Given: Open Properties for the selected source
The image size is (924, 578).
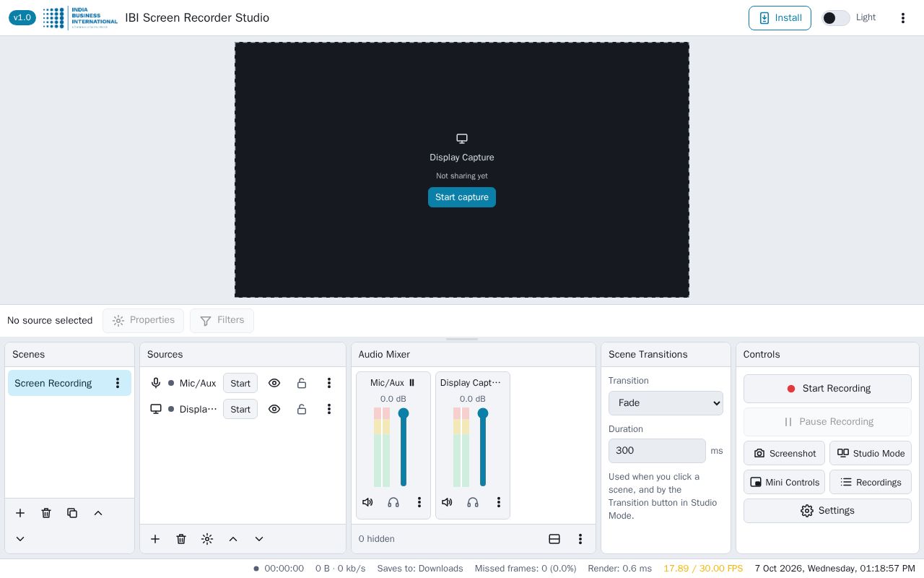Looking at the screenshot, I should point(143,321).
